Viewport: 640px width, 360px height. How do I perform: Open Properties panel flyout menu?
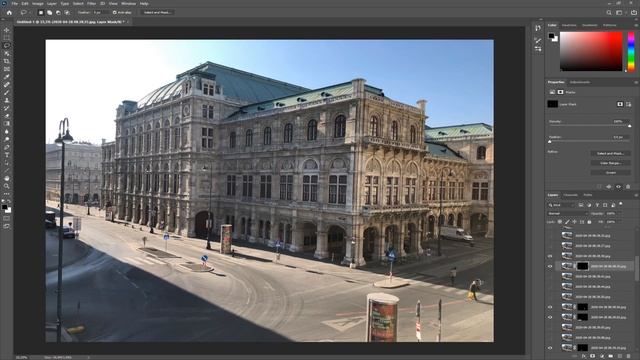636,82
